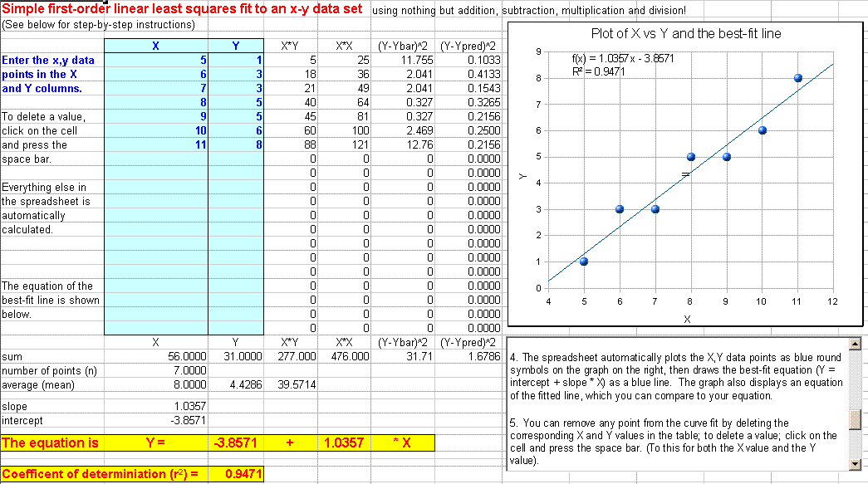The image size is (868, 484).
Task: Click the chart data point at X=10
Action: point(762,130)
